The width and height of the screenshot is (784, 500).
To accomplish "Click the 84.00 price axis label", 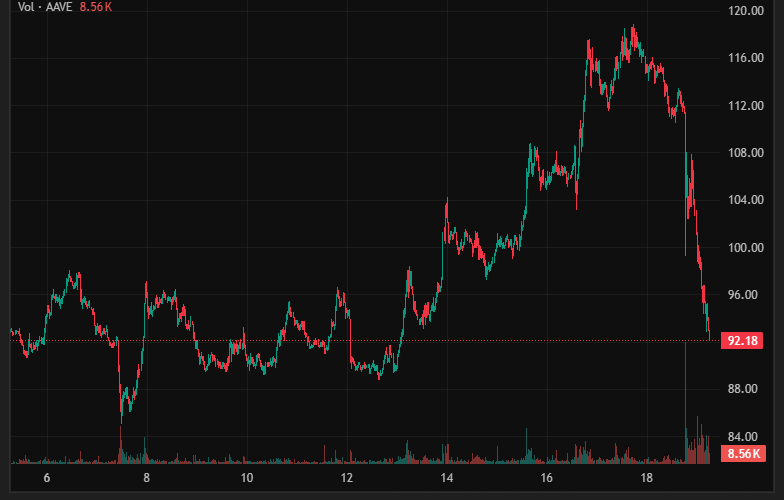I will (745, 436).
